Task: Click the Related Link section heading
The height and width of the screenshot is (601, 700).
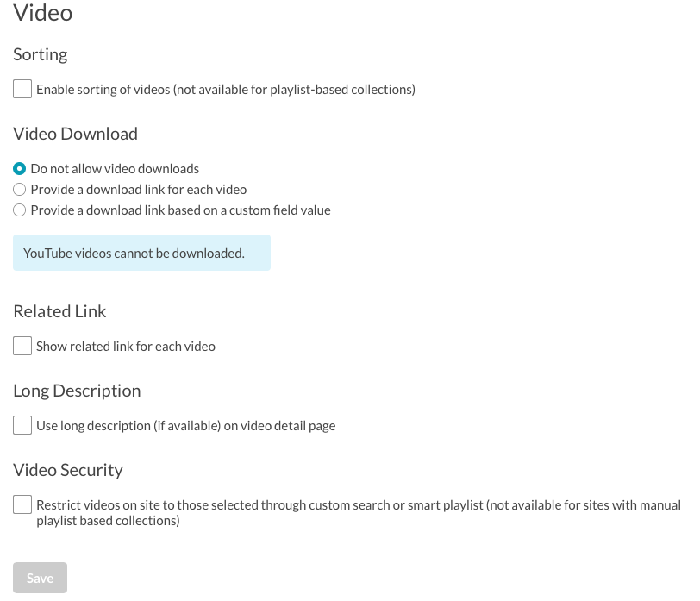Action: point(59,311)
